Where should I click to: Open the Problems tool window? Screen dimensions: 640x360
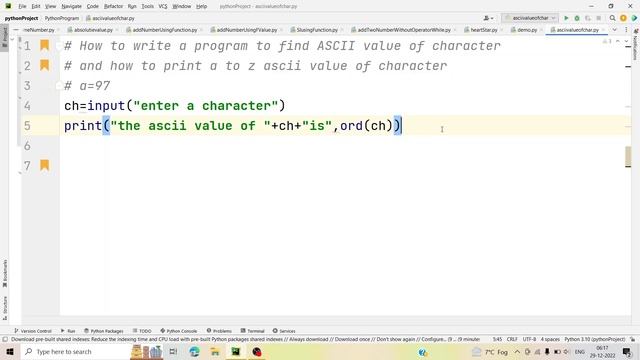[219, 331]
